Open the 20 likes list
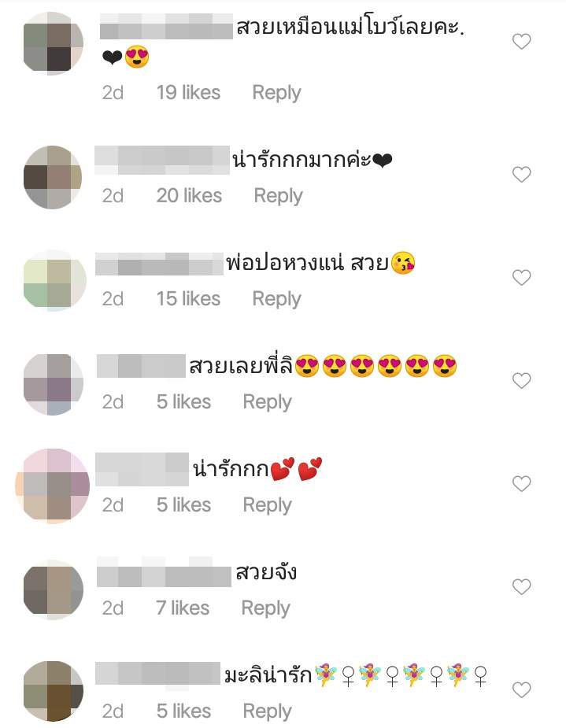 coord(189,195)
